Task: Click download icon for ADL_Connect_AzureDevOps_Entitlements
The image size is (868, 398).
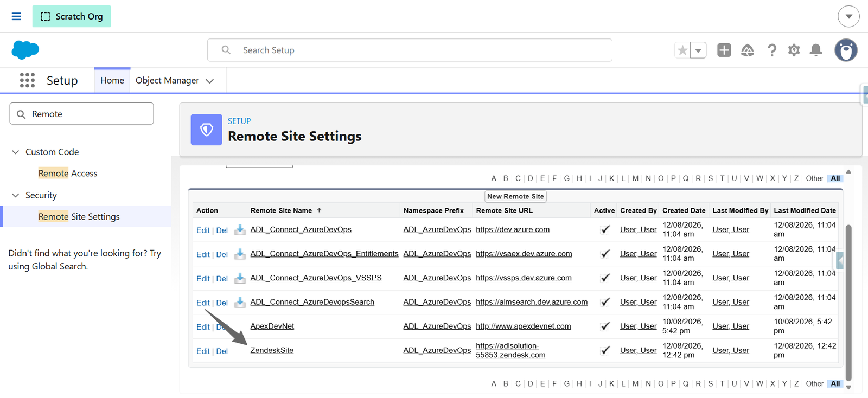Action: pyautogui.click(x=240, y=254)
